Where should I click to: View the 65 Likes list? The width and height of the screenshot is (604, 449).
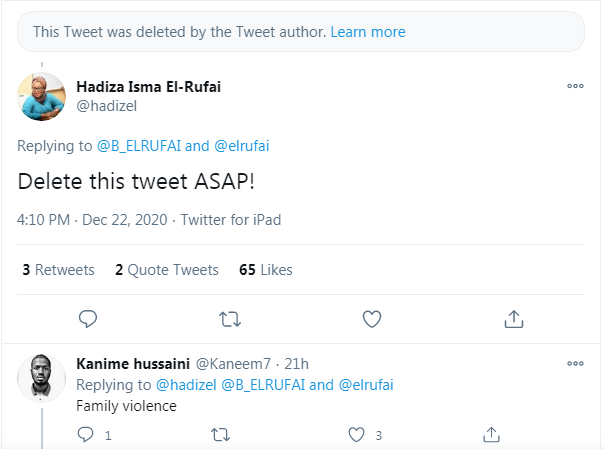tap(266, 270)
